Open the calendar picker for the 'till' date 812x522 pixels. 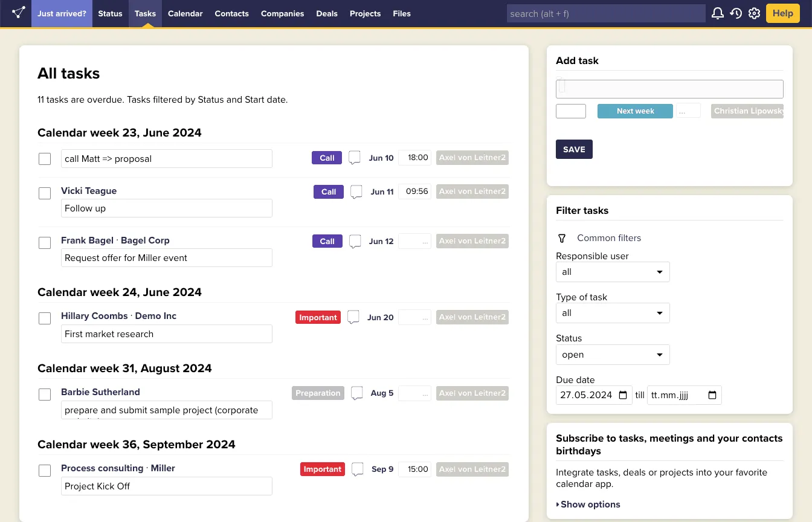[x=712, y=395]
